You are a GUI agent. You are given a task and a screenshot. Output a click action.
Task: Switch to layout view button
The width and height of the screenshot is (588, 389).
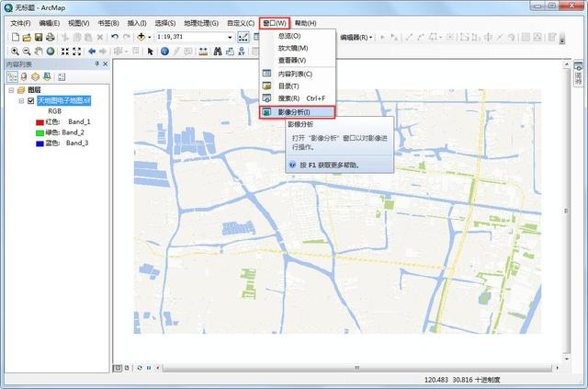127,368
